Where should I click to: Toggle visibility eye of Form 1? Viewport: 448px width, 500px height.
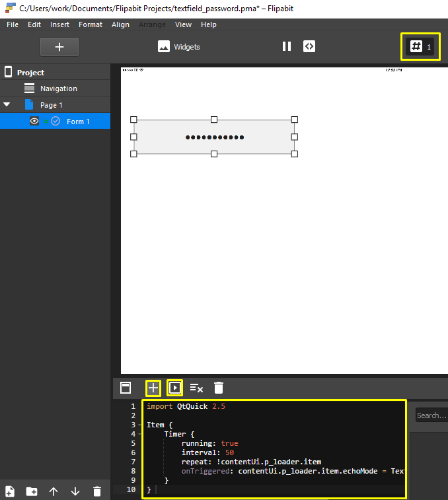(x=34, y=121)
